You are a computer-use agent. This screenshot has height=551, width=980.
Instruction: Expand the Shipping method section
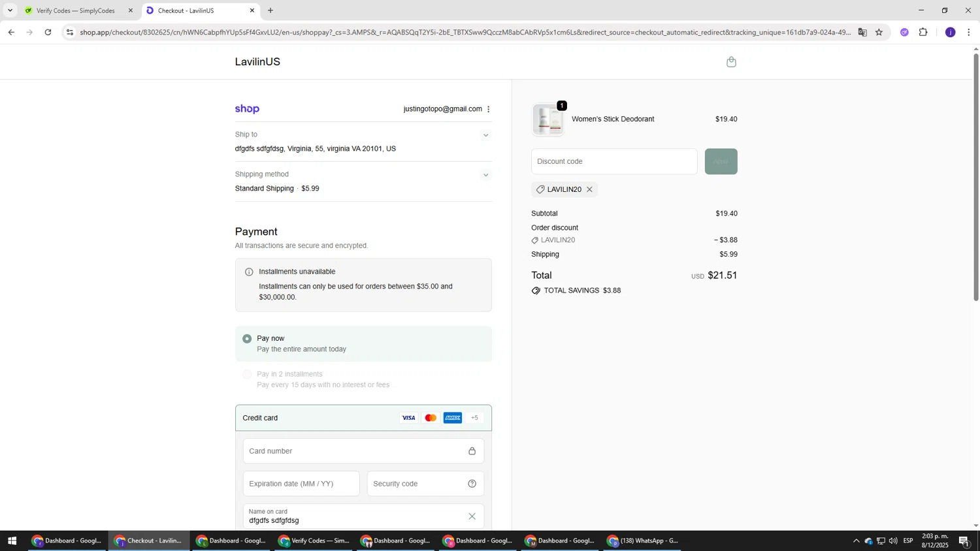click(485, 175)
